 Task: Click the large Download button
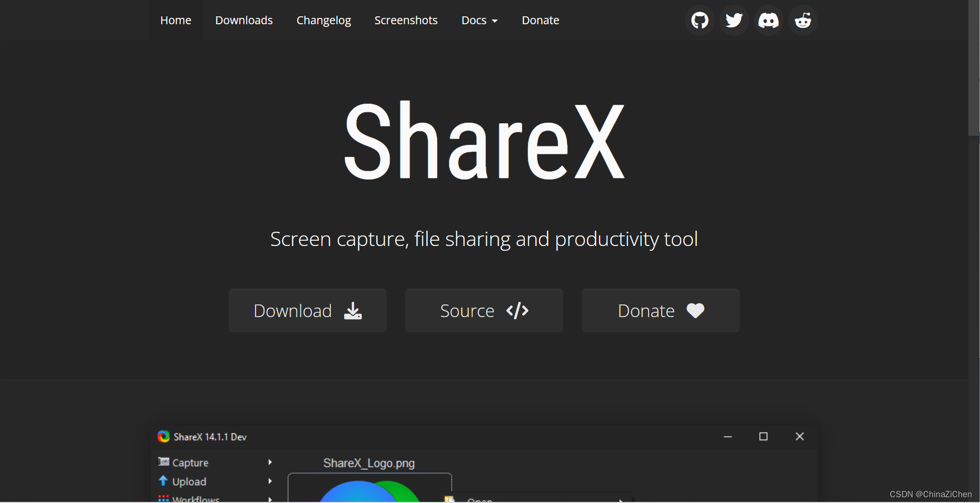[x=308, y=310]
